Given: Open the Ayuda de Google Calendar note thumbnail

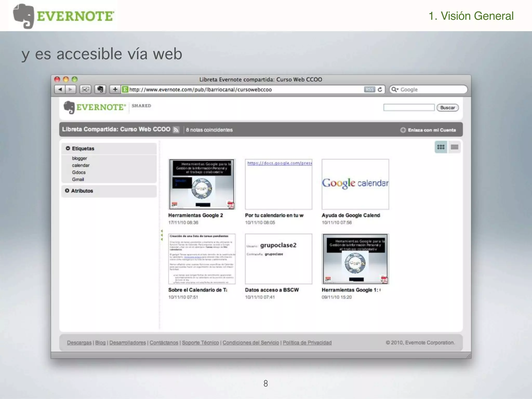Looking at the screenshot, I should pyautogui.click(x=355, y=184).
